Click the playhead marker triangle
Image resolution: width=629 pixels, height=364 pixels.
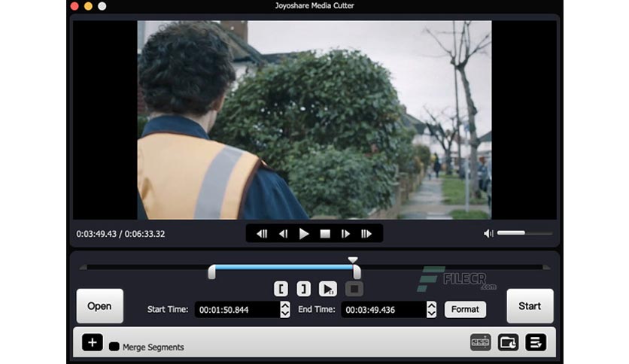pyautogui.click(x=353, y=259)
